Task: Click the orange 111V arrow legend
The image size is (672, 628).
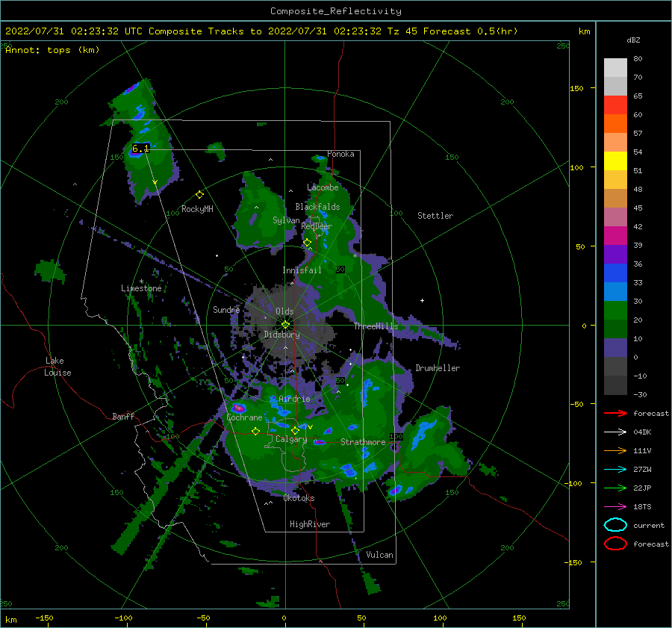Action: (615, 450)
